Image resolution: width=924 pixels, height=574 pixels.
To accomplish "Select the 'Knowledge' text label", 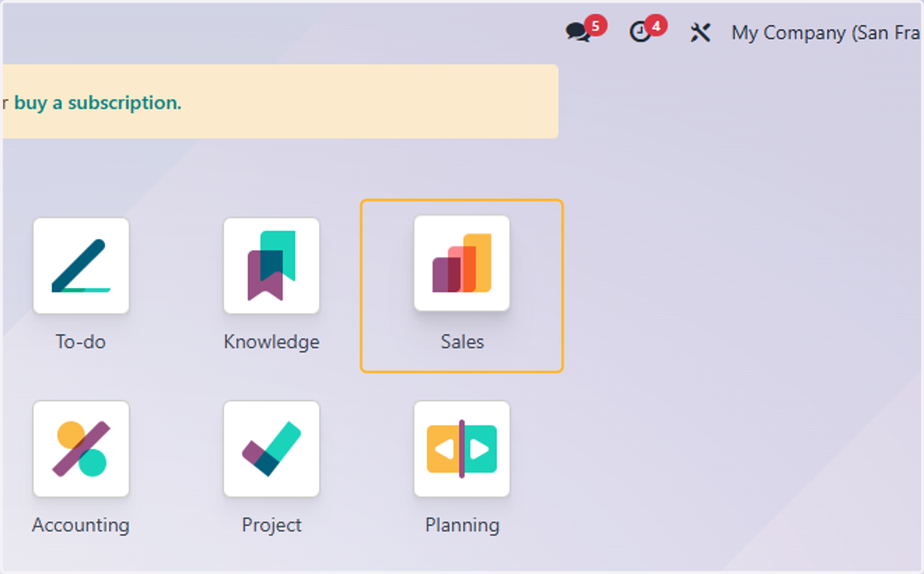I will point(271,342).
